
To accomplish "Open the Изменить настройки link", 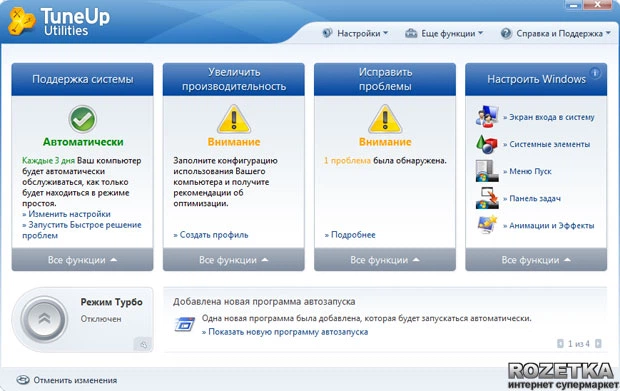I will 66,214.
